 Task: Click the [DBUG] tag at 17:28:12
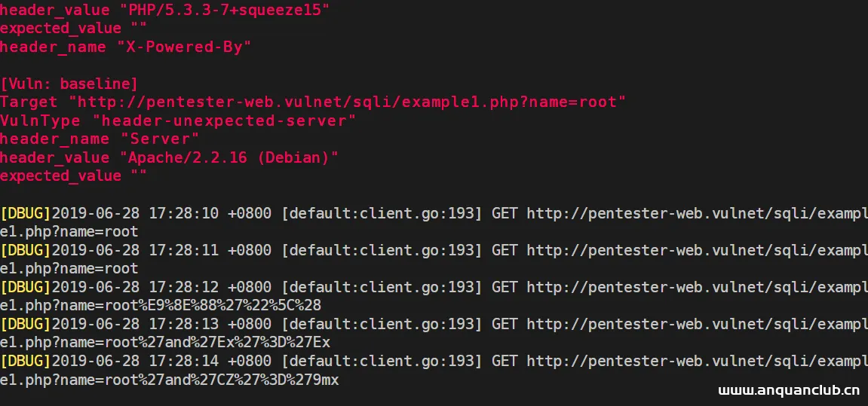25,287
